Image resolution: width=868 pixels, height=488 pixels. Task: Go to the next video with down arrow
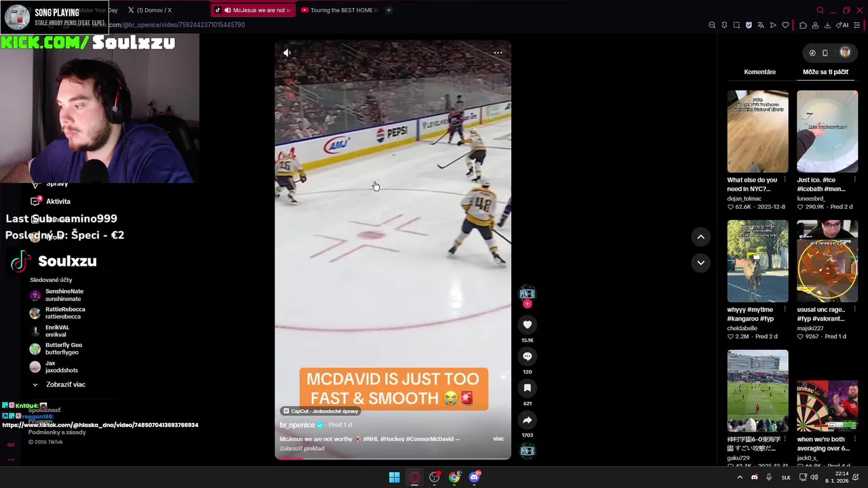click(x=701, y=262)
